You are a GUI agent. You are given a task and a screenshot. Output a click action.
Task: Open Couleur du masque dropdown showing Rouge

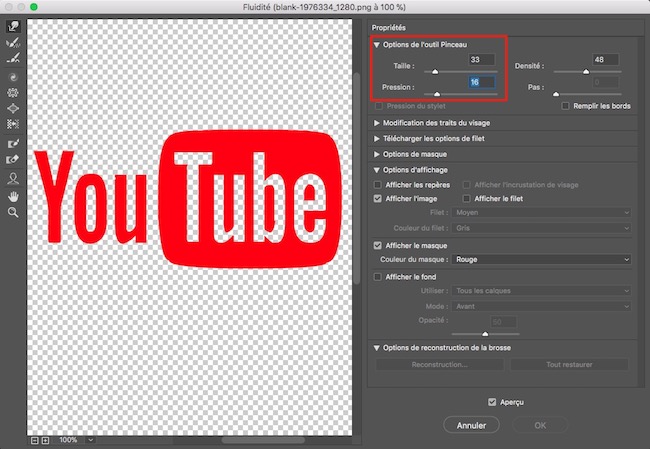pos(541,260)
